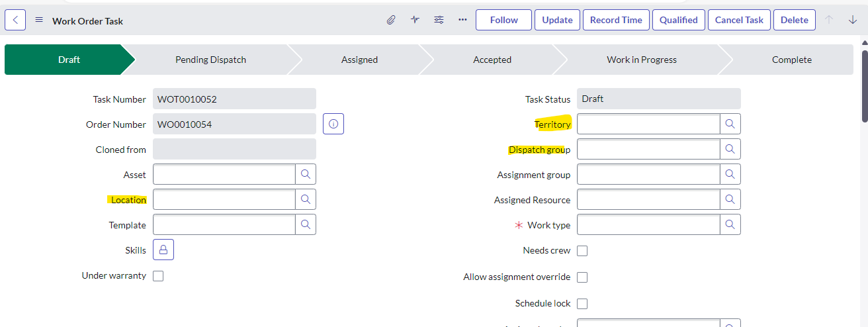Click the Task Status Draft field
Screen dimensions: 868x327
[659, 99]
